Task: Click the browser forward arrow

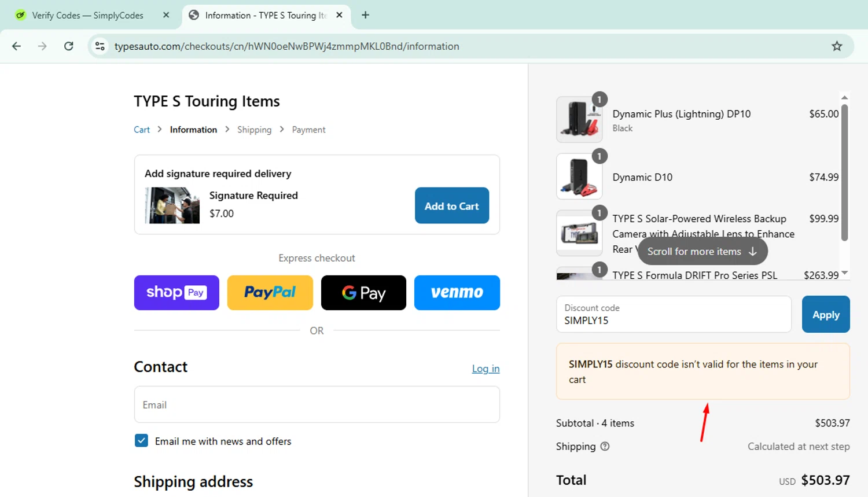Action: pos(42,46)
